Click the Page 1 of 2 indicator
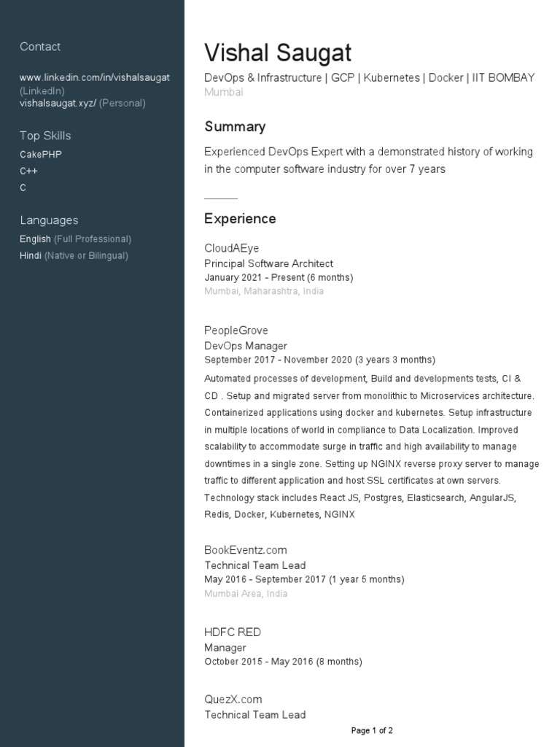This screenshot has width=560, height=747. point(372,730)
